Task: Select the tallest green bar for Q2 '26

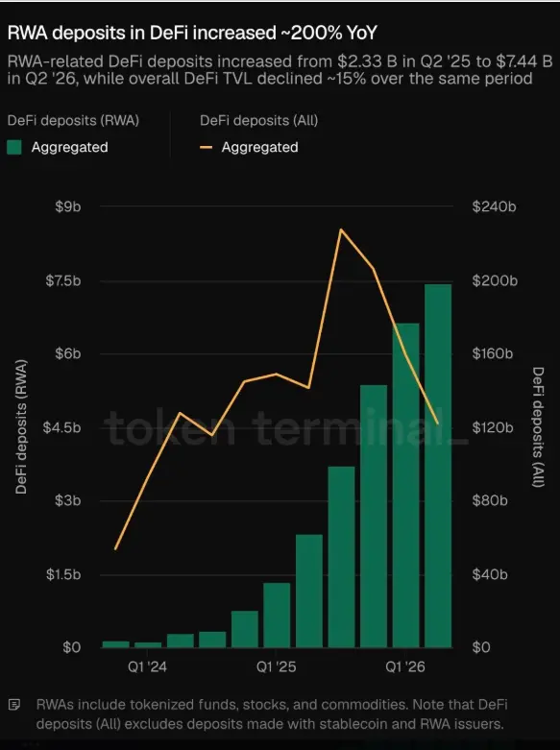Action: click(438, 466)
